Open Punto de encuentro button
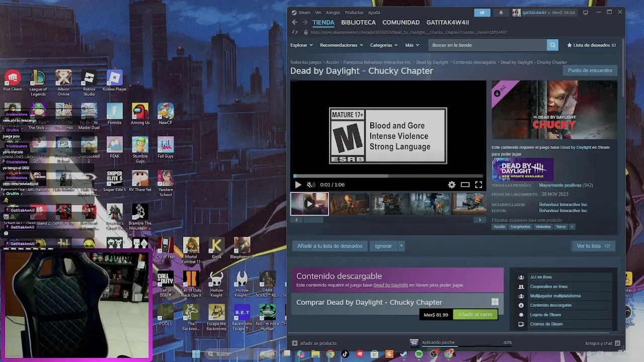644x362 pixels. point(590,70)
